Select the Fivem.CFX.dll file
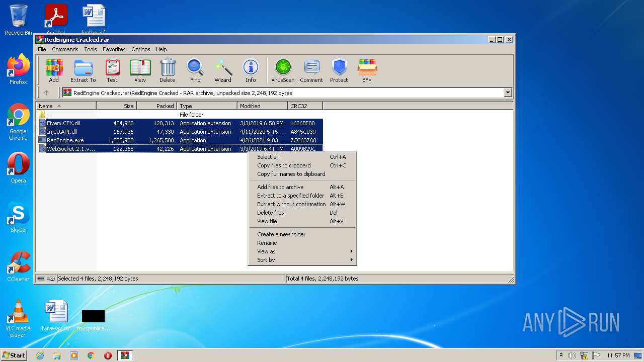644x362 pixels. (180, 123)
